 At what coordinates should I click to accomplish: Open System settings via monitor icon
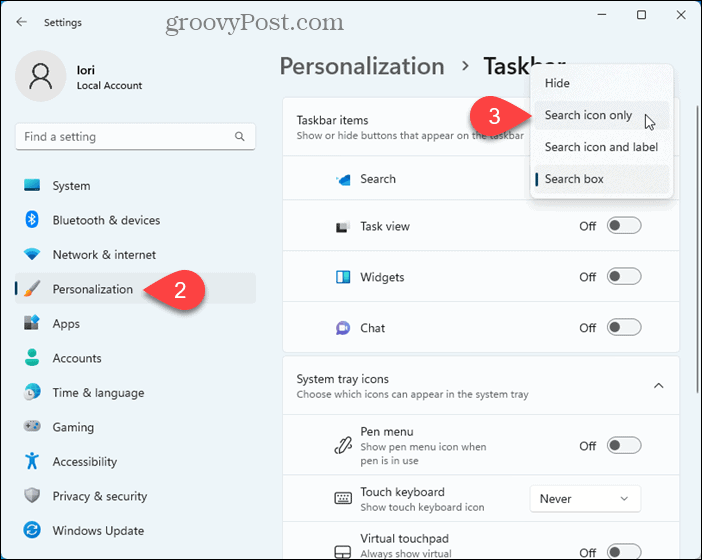point(32,186)
